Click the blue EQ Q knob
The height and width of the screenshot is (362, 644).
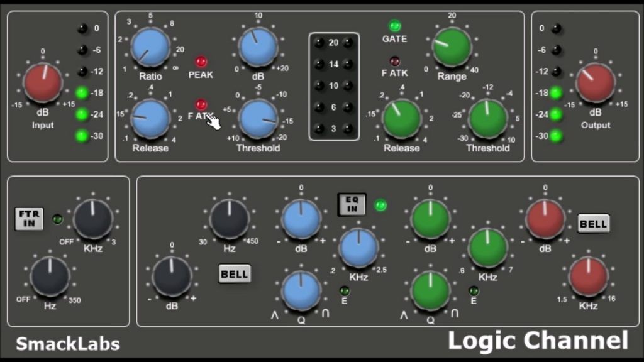[301, 291]
